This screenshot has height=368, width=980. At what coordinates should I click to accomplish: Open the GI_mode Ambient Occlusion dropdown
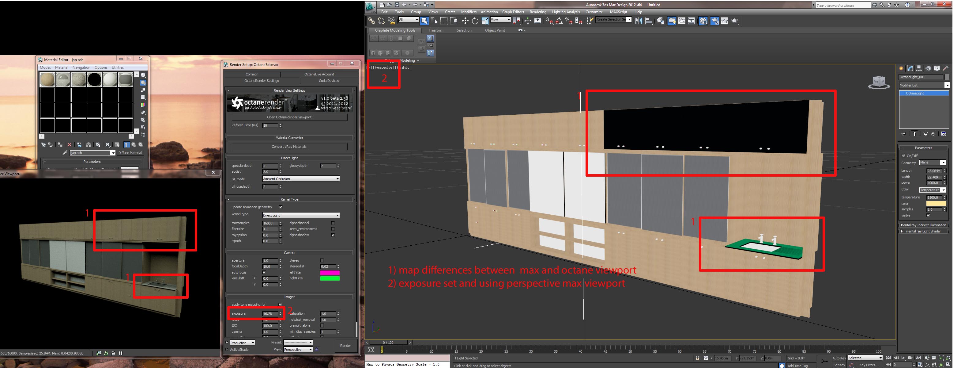pyautogui.click(x=300, y=179)
